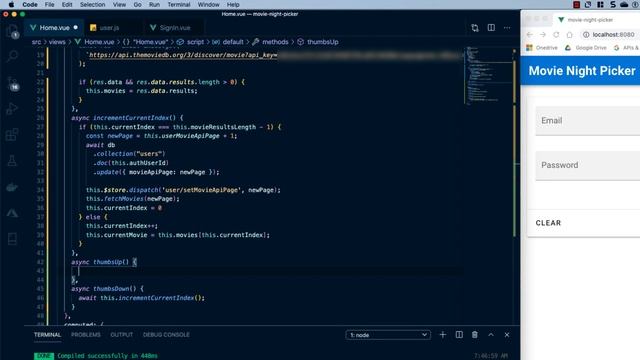640x360 pixels.
Task: Click the Email field in the browser
Action: 588,120
